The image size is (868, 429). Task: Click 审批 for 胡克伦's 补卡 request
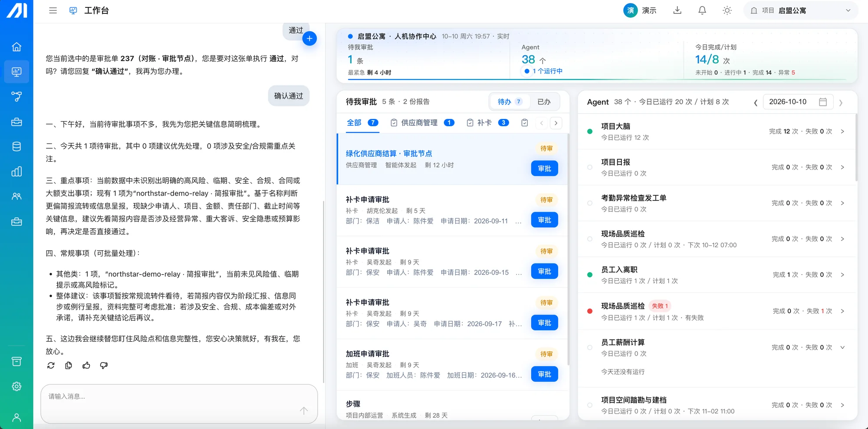pos(544,220)
